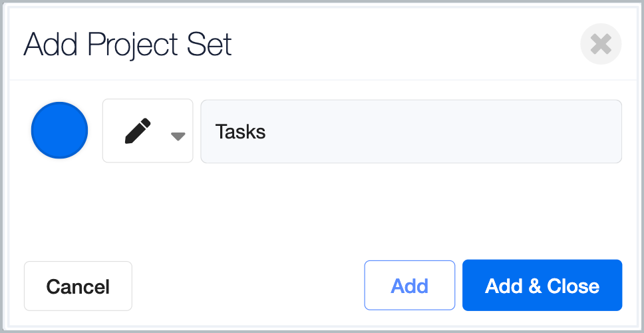Place cursor after the word Tasks
Screen dimensions: 644x333
(x=268, y=132)
